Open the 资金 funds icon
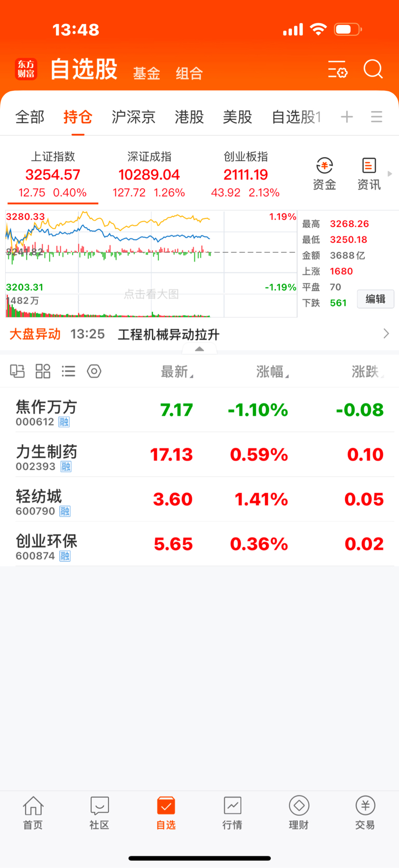The height and width of the screenshot is (868, 399). pyautogui.click(x=324, y=174)
